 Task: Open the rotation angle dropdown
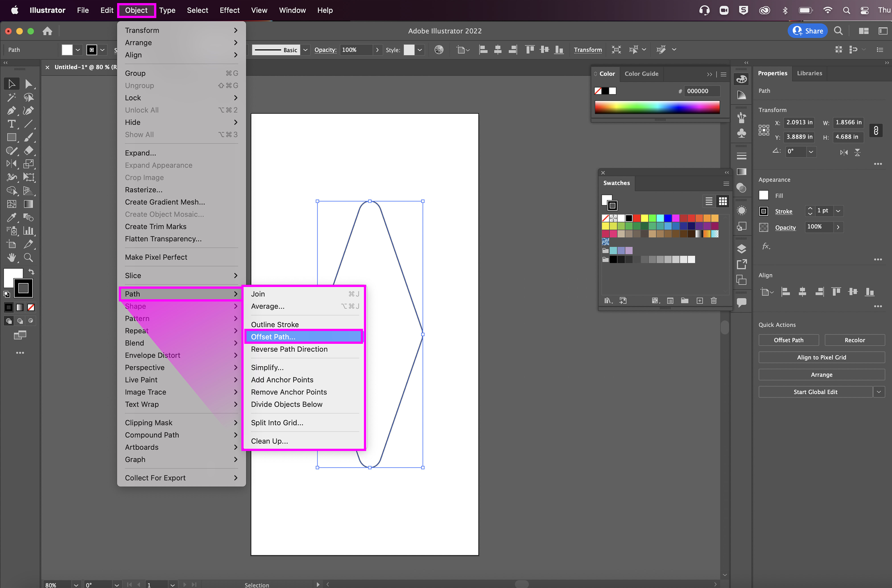[811, 152]
